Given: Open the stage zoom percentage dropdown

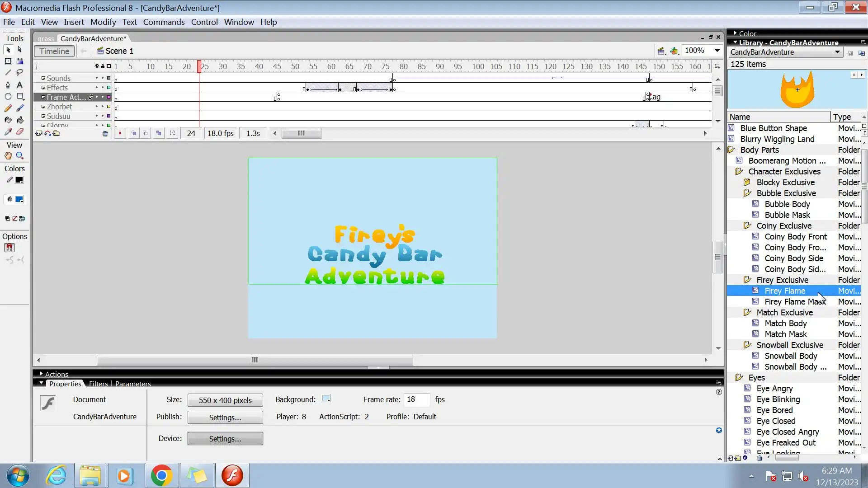Looking at the screenshot, I should tap(717, 51).
